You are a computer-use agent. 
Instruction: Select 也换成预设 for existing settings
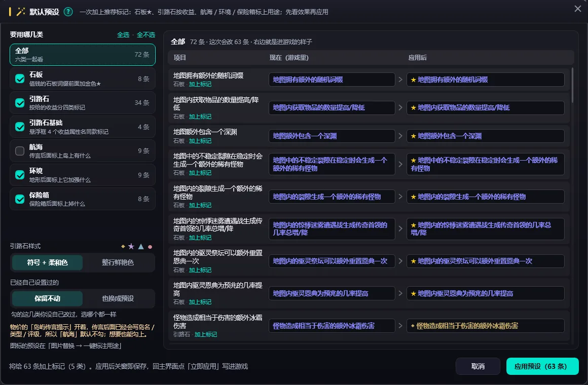[118, 298]
